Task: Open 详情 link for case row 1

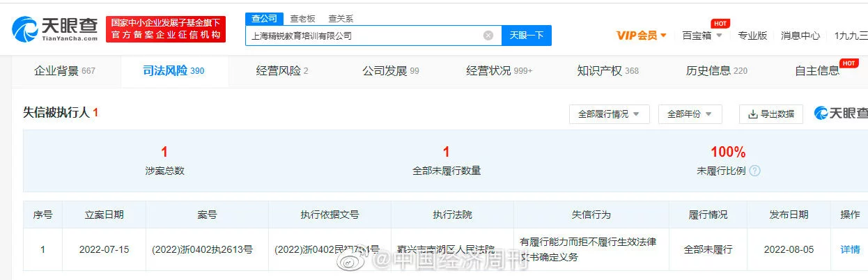Action: pos(850,249)
